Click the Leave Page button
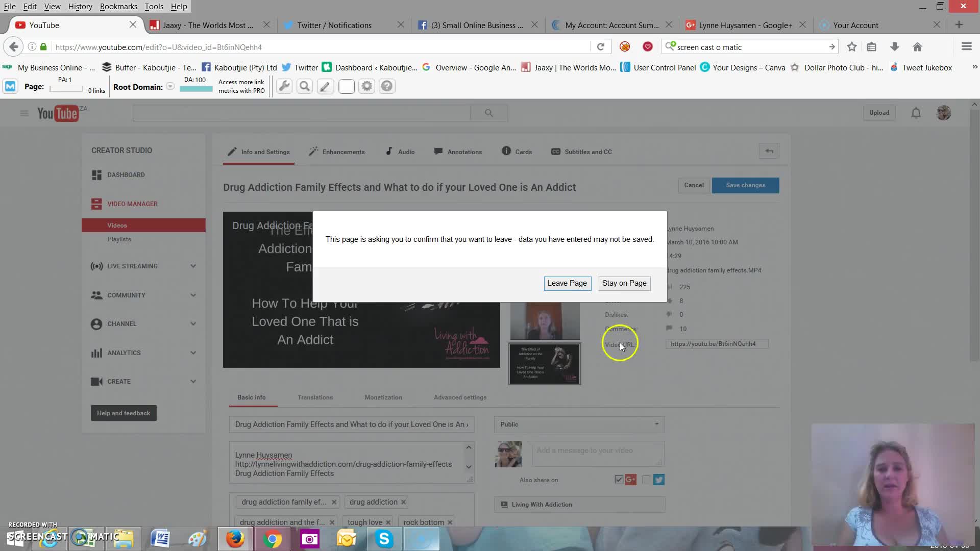The height and width of the screenshot is (551, 980). point(567,283)
